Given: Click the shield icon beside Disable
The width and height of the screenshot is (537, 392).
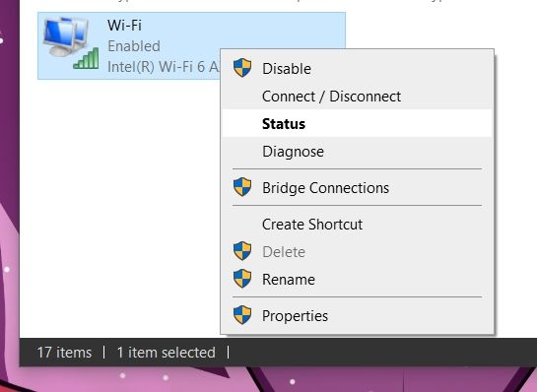Looking at the screenshot, I should pos(242,67).
